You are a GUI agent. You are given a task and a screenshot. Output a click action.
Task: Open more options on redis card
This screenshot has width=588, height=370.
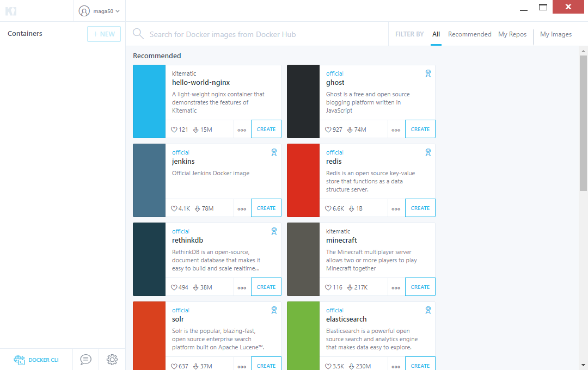(396, 209)
